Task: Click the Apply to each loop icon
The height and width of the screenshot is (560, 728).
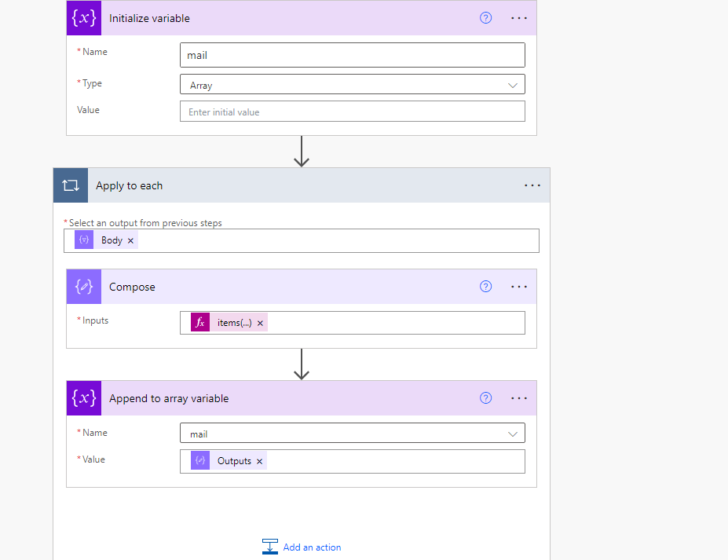Action: [x=71, y=185]
